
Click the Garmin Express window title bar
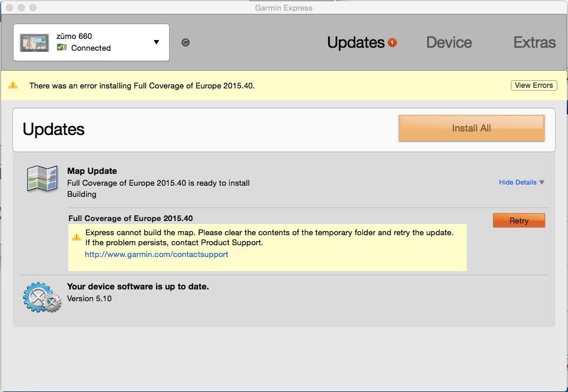pos(284,8)
